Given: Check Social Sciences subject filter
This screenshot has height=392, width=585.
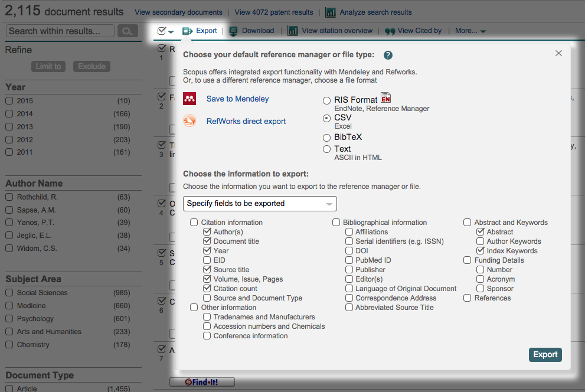Looking at the screenshot, I should [x=9, y=293].
